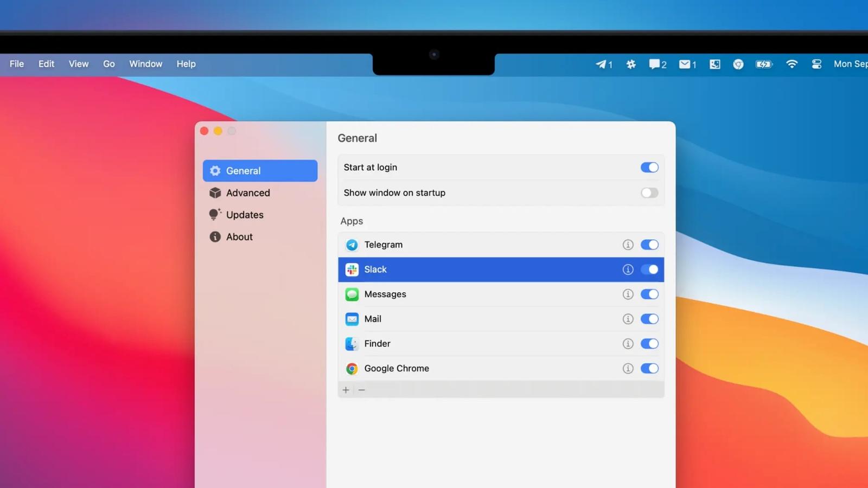Click the Mail app icon in Apps list
The height and width of the screenshot is (488, 868).
[x=352, y=319]
